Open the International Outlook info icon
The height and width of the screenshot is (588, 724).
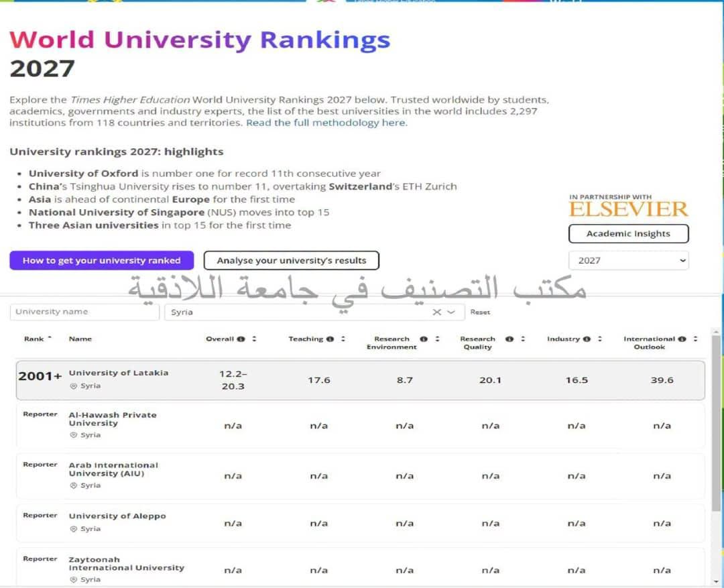pos(682,339)
